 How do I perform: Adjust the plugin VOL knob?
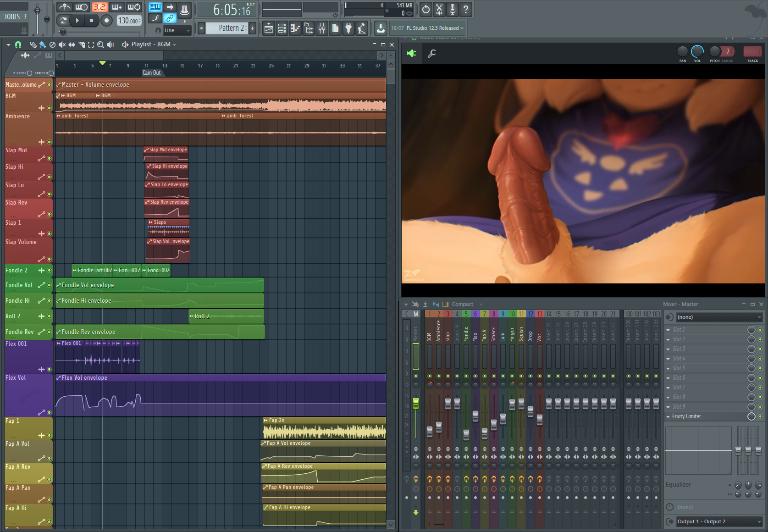[697, 51]
